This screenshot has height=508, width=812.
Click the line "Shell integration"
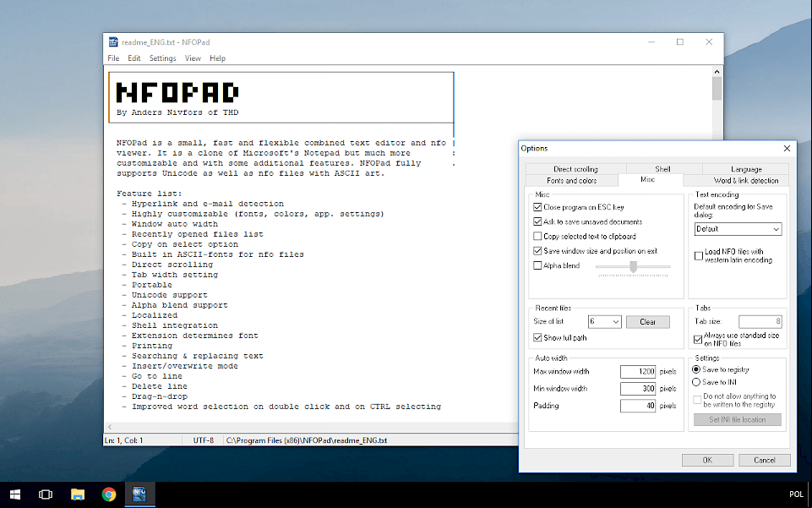(175, 325)
